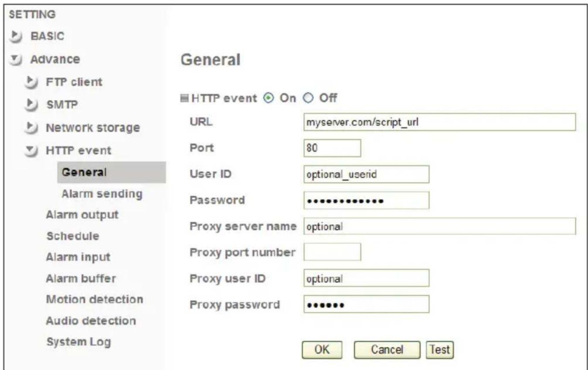Select the General menu entry

(111, 172)
